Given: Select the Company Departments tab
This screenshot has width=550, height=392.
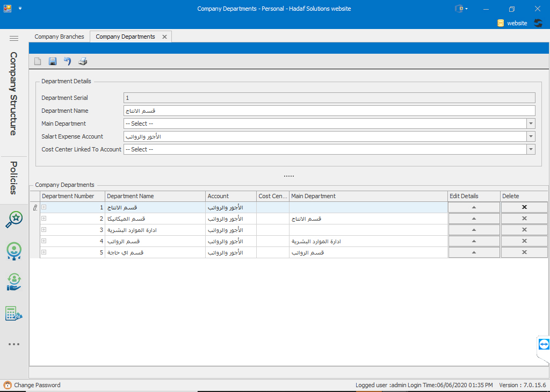Looking at the screenshot, I should coord(126,37).
